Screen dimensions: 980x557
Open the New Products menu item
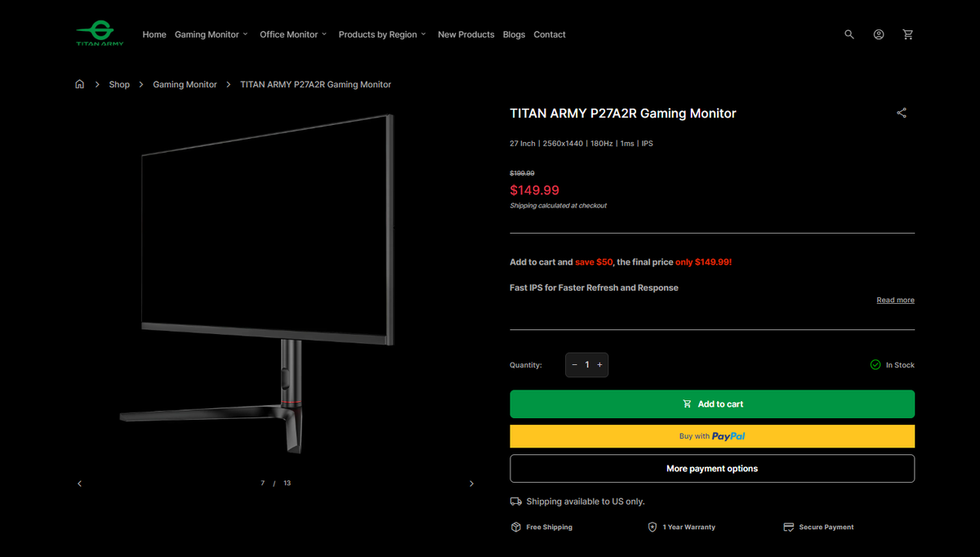click(x=465, y=34)
